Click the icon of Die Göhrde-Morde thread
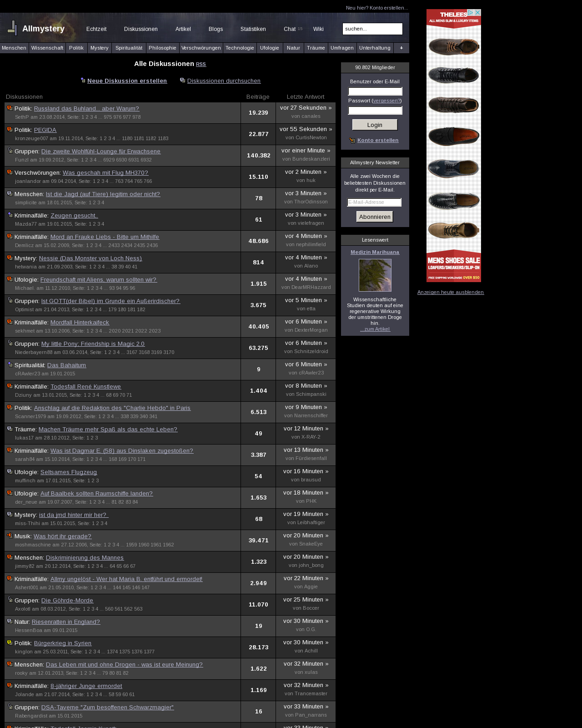Screen dimensions: 582x728 coord(10,600)
